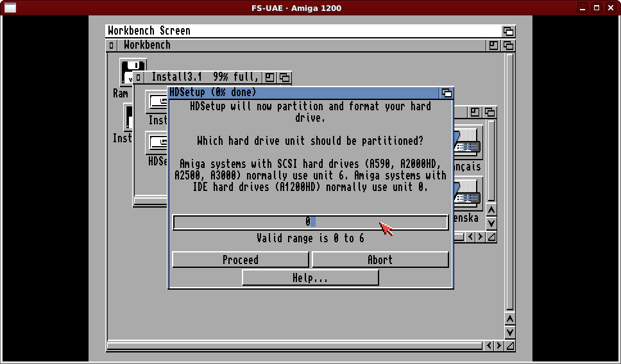The image size is (621, 364).
Task: Click Workbench window depth gadget
Action: tap(508, 45)
